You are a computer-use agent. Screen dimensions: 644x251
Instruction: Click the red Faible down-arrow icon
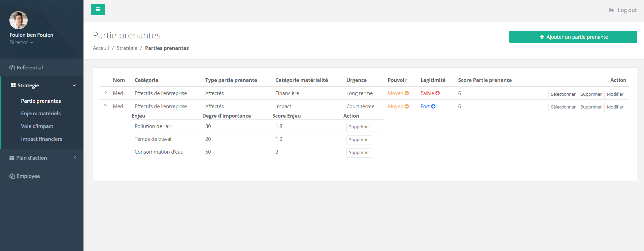[438, 93]
